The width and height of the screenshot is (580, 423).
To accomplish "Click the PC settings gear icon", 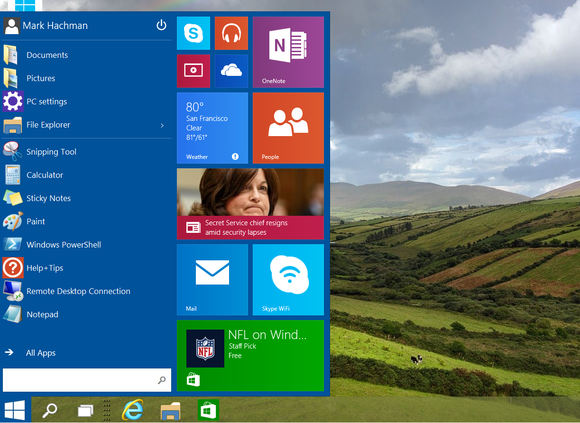I will 13,101.
